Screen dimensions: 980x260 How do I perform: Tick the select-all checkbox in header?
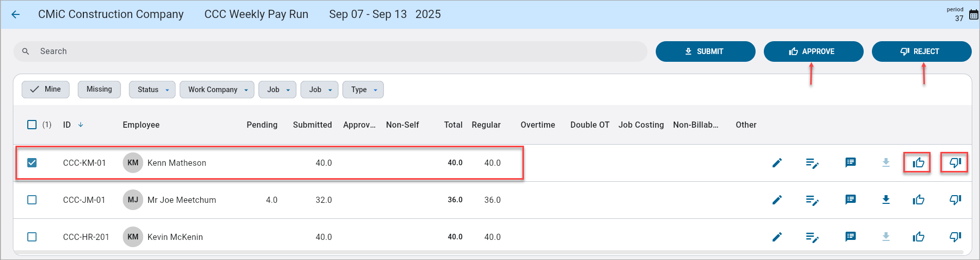(x=32, y=125)
